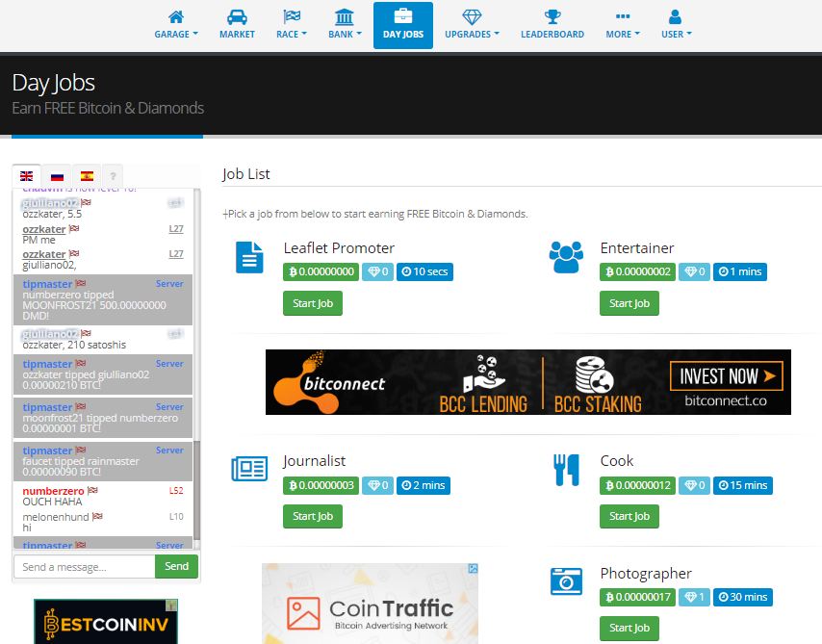Click numberzero's L52 level label

click(176, 491)
